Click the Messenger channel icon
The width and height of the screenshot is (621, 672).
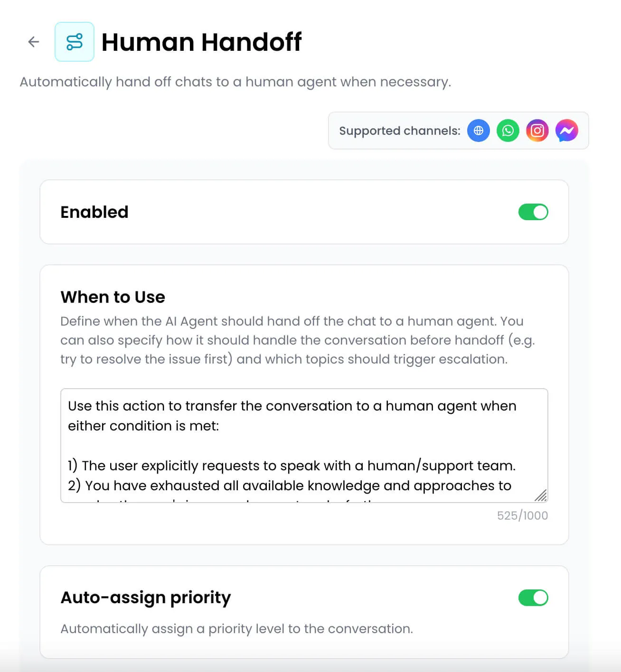coord(567,131)
